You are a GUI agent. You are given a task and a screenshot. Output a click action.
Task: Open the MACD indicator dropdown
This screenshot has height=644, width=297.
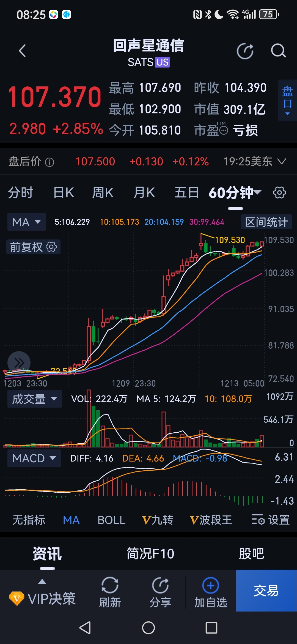[34, 458]
